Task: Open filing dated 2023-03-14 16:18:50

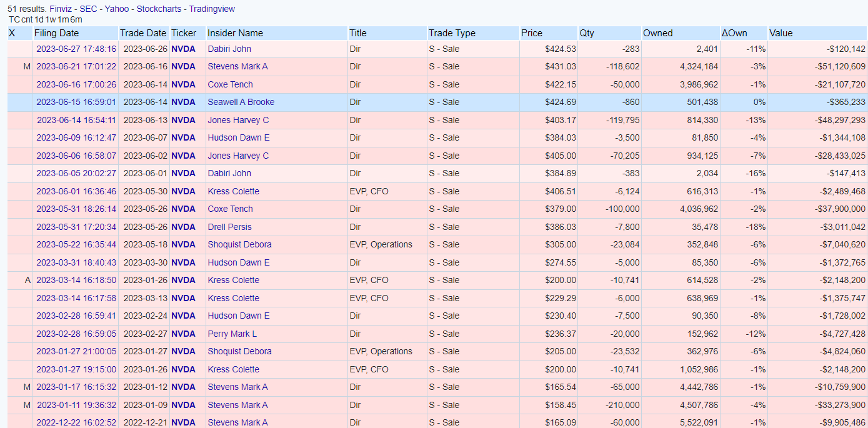Action: pos(76,280)
